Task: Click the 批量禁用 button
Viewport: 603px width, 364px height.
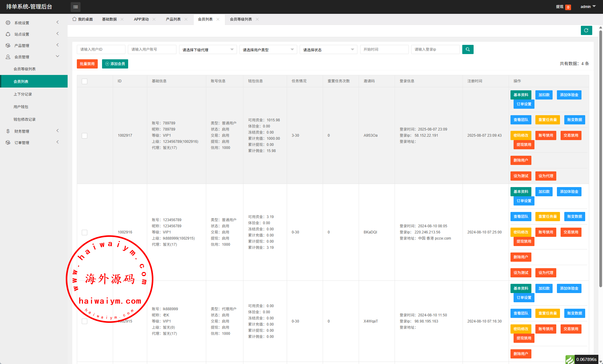Action: (x=87, y=64)
